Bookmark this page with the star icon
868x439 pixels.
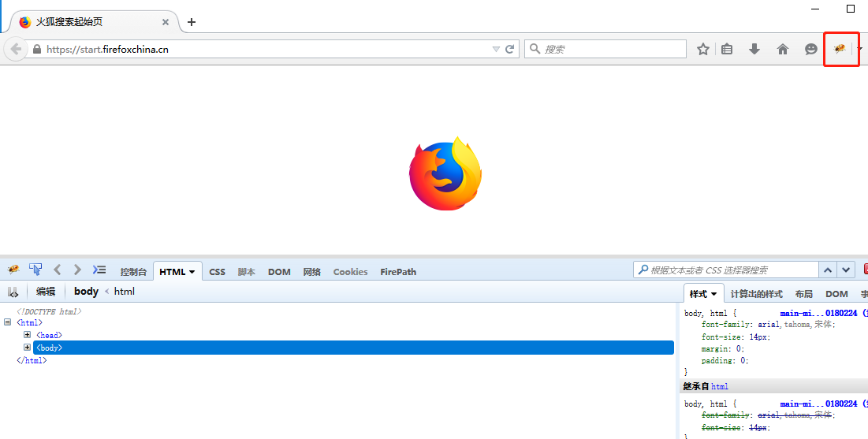click(703, 50)
